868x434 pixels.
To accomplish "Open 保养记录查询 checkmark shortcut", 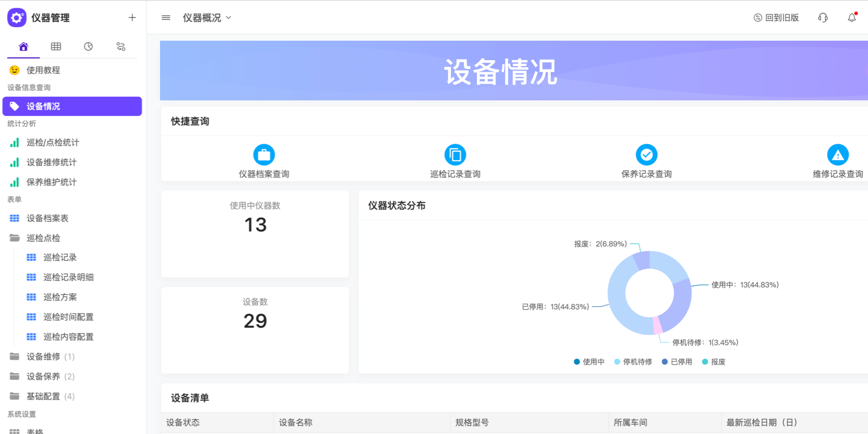I will point(646,155).
